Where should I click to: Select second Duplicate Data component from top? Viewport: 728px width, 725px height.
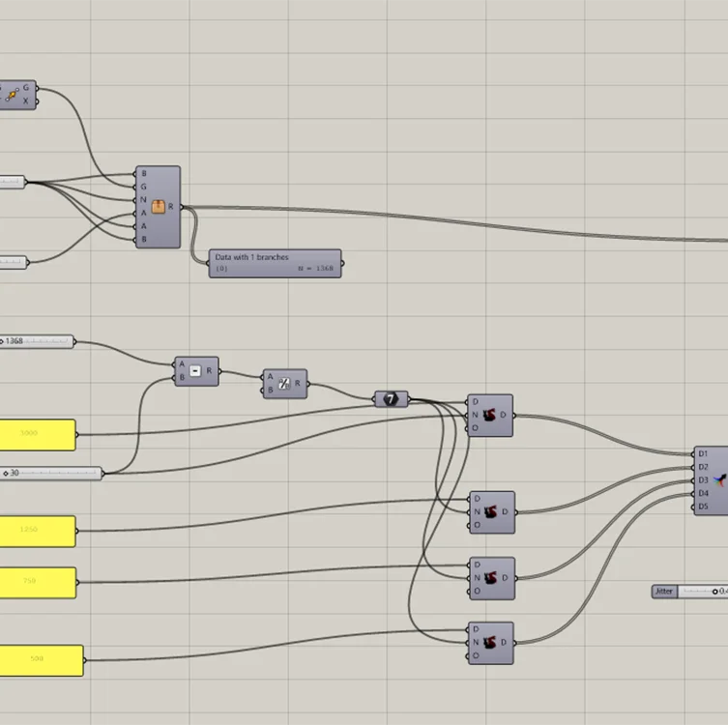(x=492, y=512)
